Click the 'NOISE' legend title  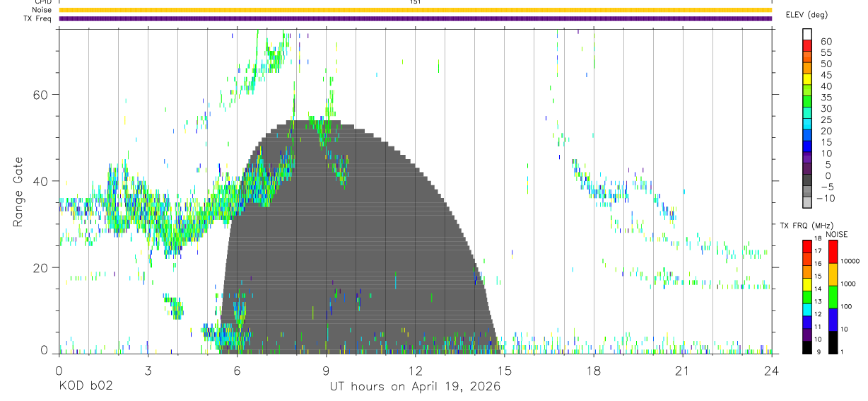[837, 234]
